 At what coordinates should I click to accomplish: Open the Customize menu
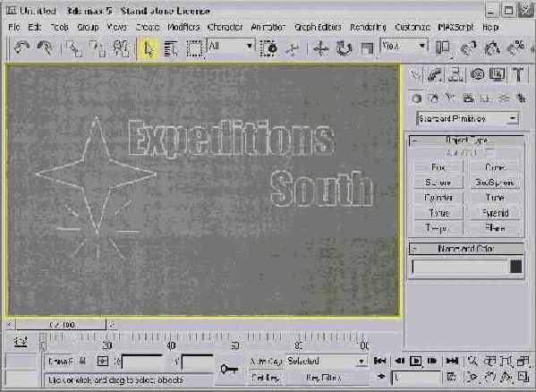(413, 27)
